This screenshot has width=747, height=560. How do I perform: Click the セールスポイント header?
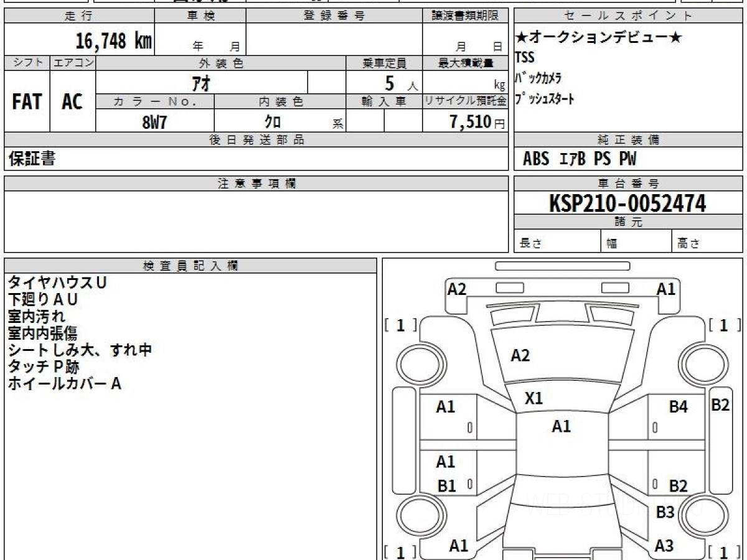[x=628, y=16]
